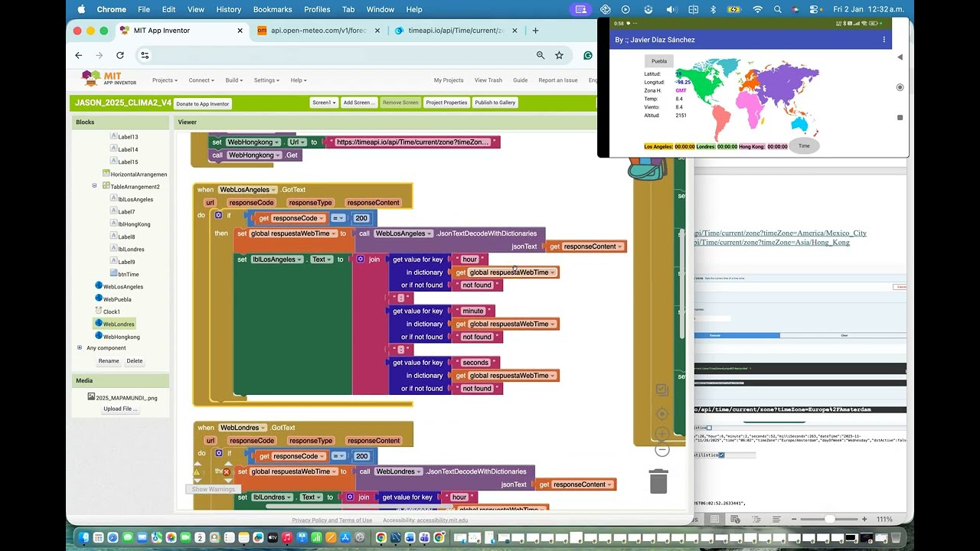Click the Show Warnings button
980x551 pixels.
click(x=214, y=489)
